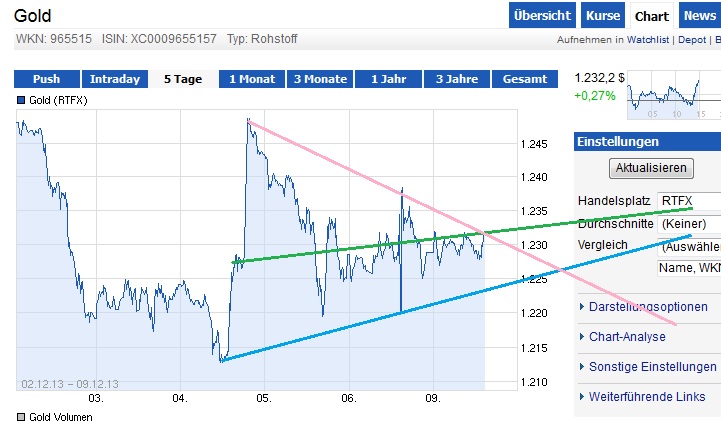Select the 1 Monat time range
The width and height of the screenshot is (721, 422).
point(254,79)
